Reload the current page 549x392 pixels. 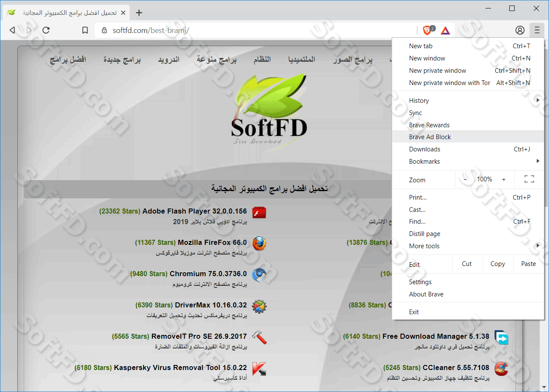46,30
